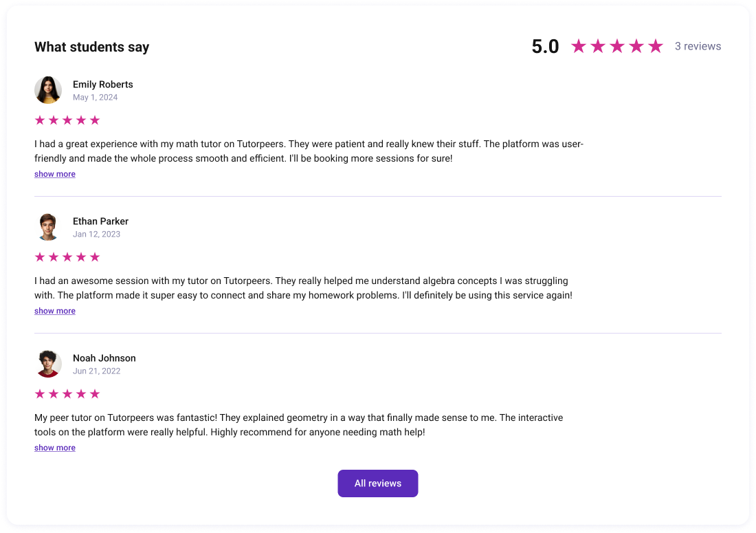Click the Emily Roberts name

[x=102, y=85]
